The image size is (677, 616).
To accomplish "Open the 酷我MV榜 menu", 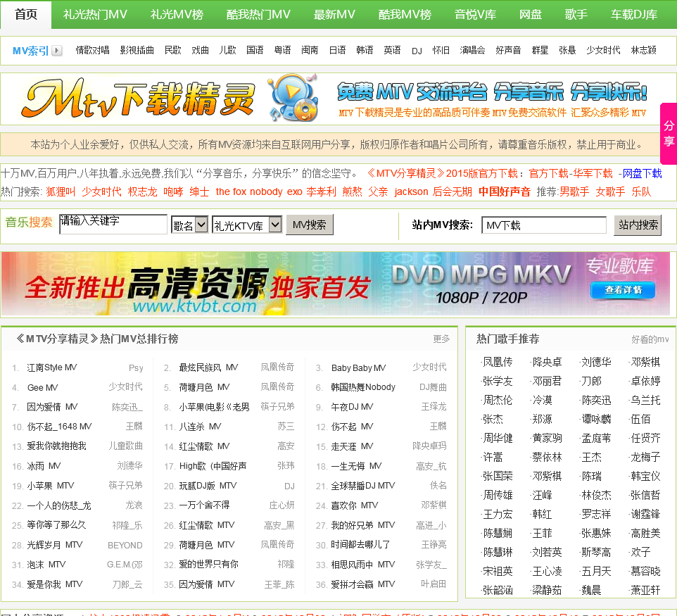I will (x=405, y=14).
